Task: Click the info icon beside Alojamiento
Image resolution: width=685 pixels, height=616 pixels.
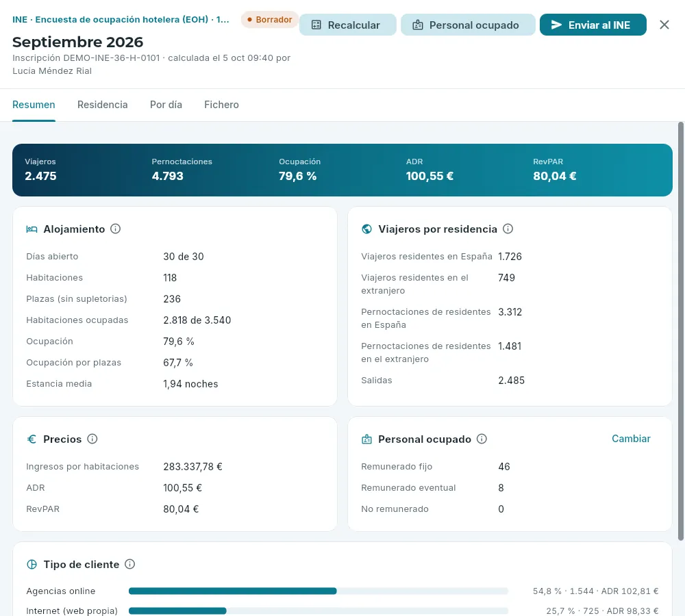Action: point(115,229)
